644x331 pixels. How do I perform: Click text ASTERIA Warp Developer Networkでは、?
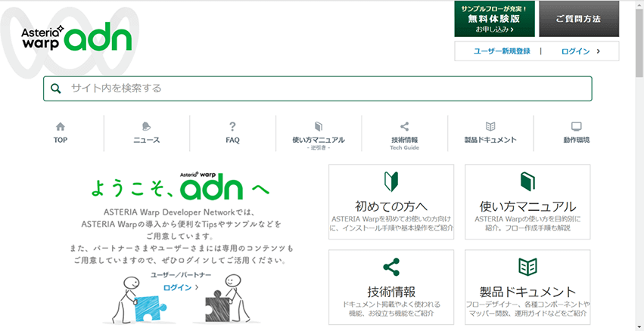point(180,213)
